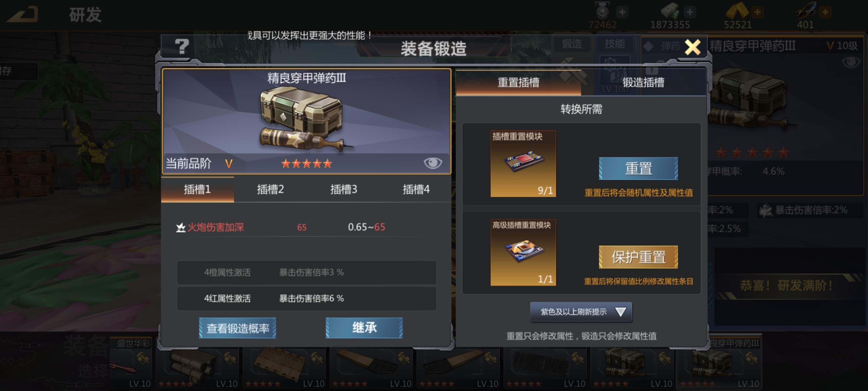Open the question mark help icon

pos(182,47)
